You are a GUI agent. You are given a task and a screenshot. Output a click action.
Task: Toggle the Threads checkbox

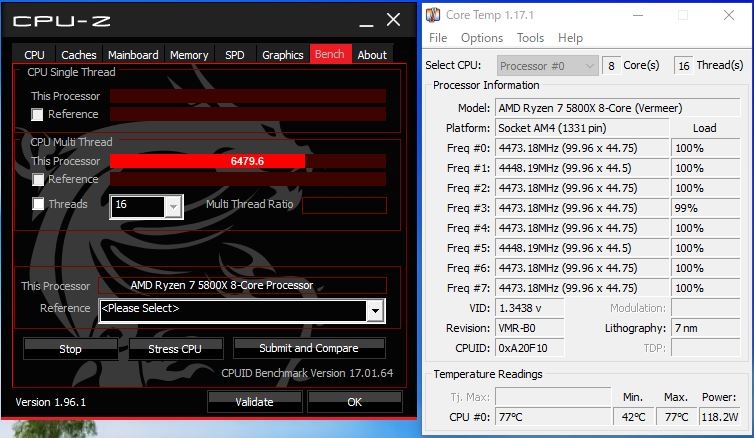pyautogui.click(x=38, y=204)
